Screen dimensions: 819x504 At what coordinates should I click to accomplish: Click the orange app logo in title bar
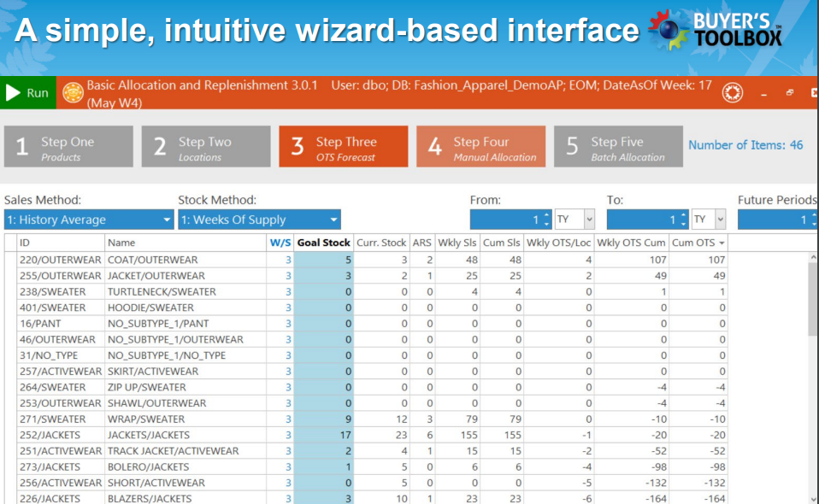73,93
